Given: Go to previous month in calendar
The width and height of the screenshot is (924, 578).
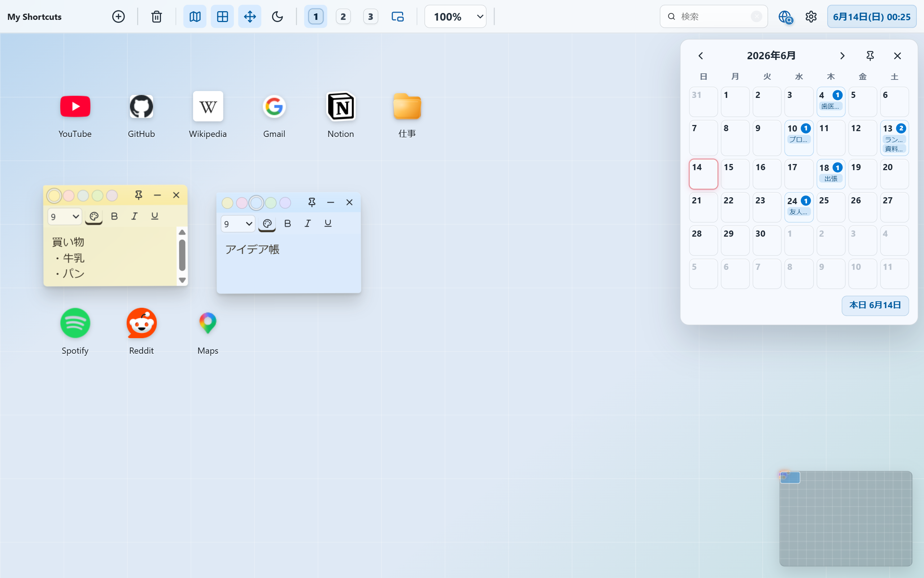Looking at the screenshot, I should 701,56.
